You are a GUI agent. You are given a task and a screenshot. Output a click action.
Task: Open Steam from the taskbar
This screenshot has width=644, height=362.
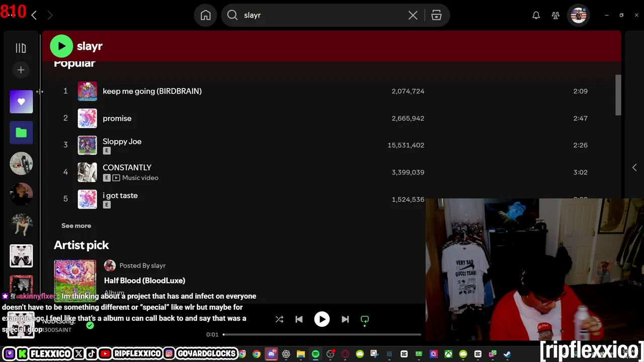[507, 354]
